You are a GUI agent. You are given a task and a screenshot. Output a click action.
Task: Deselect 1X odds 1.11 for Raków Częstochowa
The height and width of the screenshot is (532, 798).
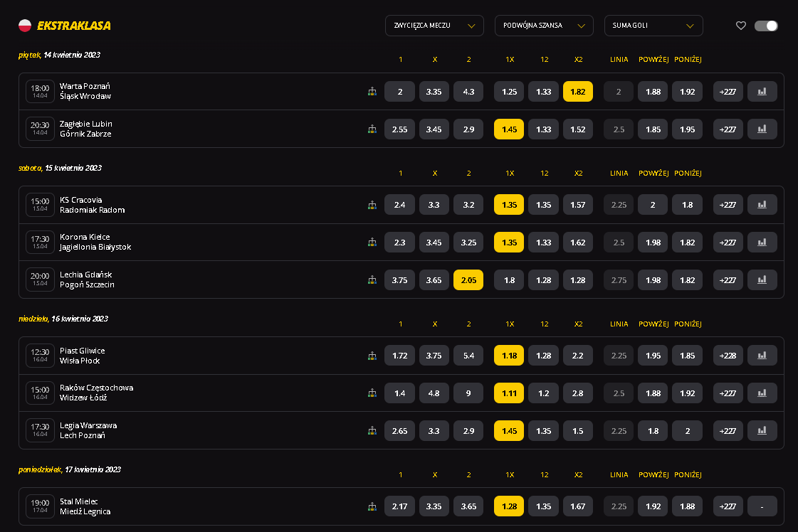pos(509,393)
